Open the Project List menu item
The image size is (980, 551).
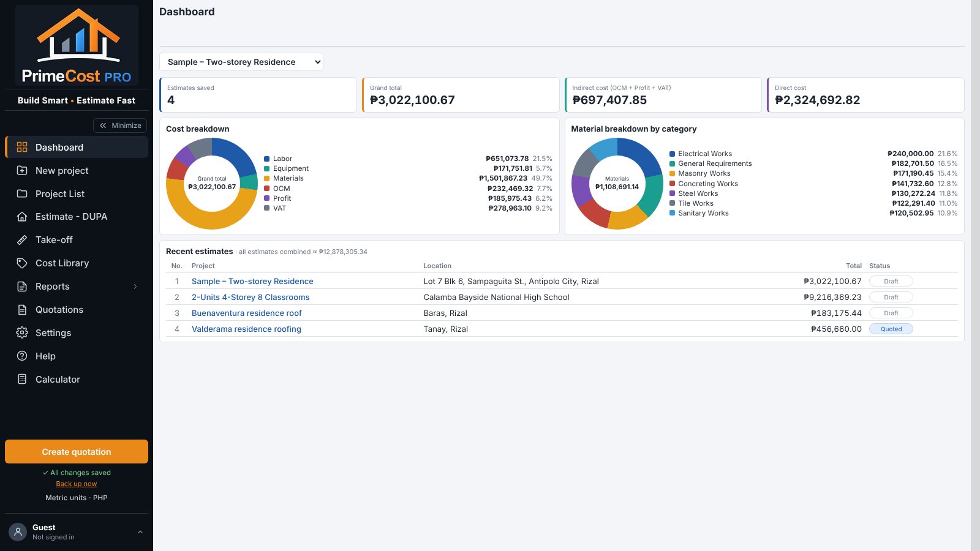[77, 193]
